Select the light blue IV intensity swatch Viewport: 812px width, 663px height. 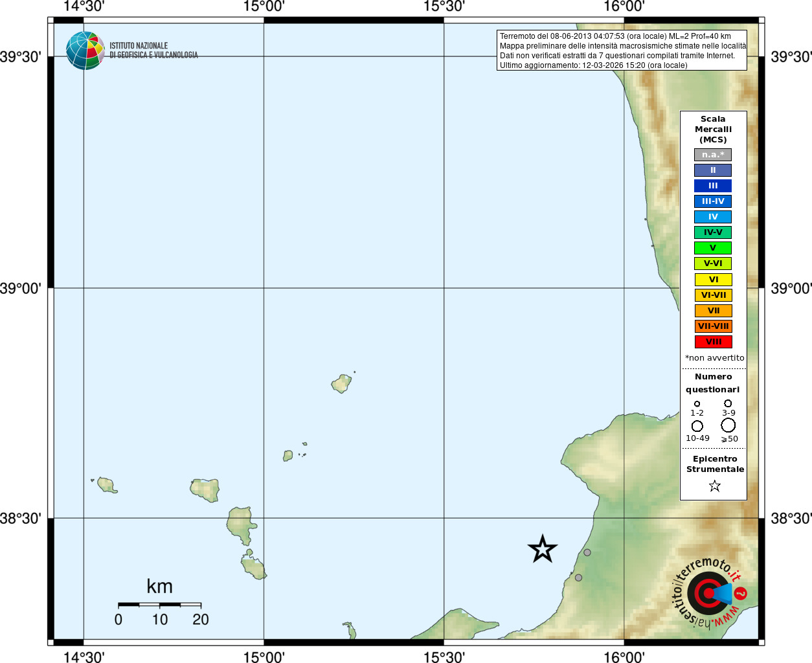713,217
